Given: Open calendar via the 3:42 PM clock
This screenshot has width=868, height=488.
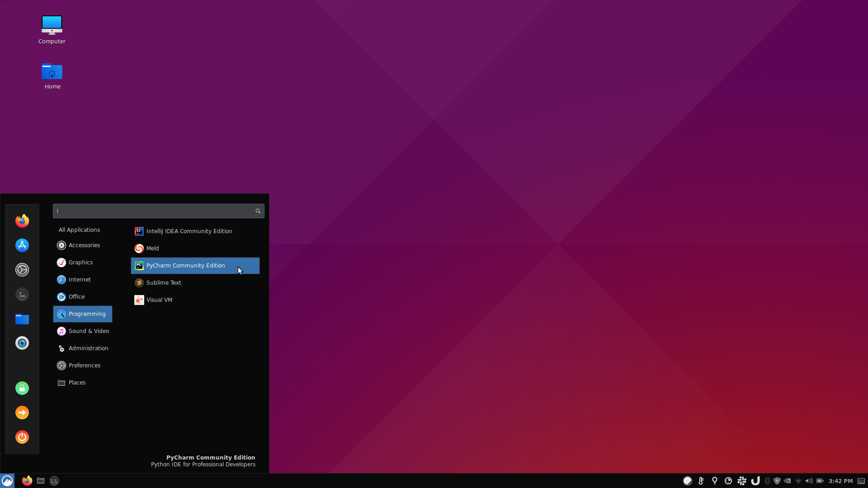Looking at the screenshot, I should point(841,481).
